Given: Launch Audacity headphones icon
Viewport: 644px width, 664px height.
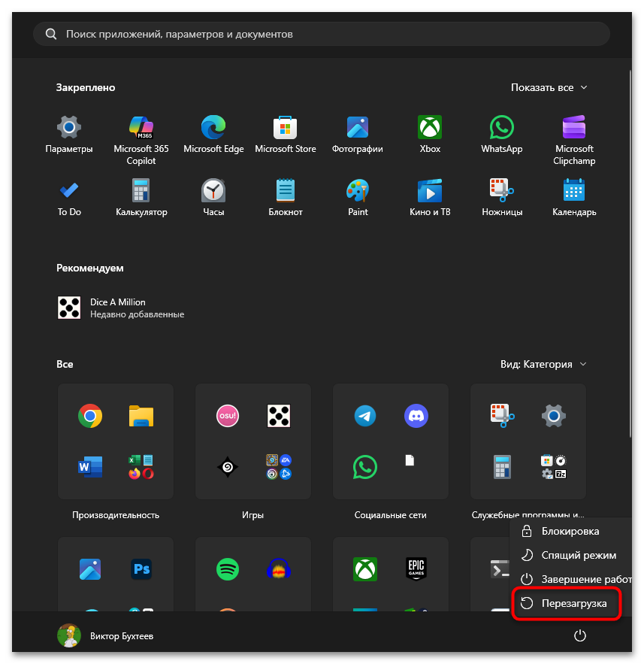Looking at the screenshot, I should (x=279, y=568).
